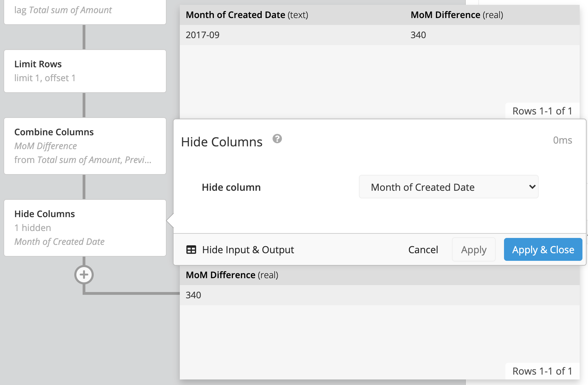Image resolution: width=588 pixels, height=385 pixels.
Task: Click the MoM Difference header in input table
Action: click(x=457, y=15)
